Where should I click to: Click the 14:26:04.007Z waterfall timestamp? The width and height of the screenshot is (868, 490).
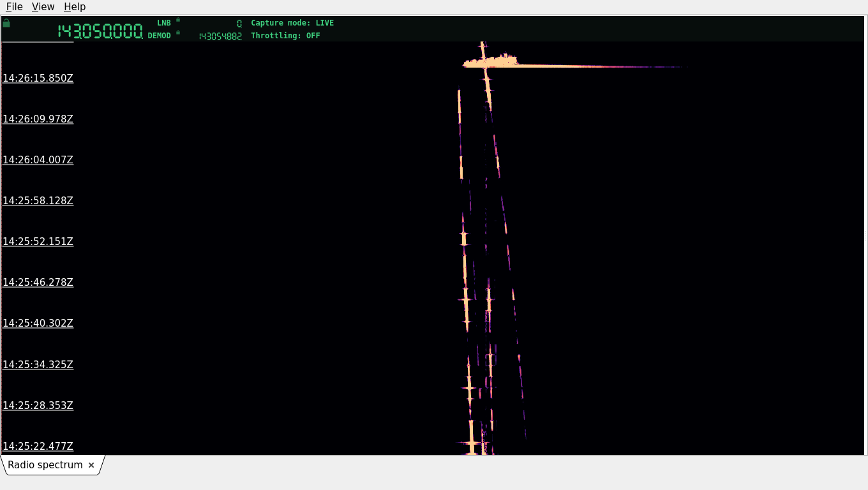coord(38,160)
